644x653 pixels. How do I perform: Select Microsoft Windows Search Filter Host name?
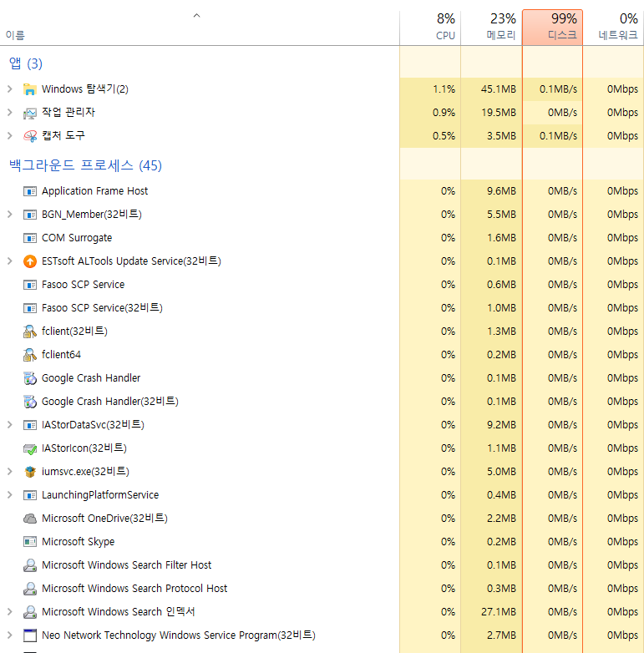click(x=127, y=565)
